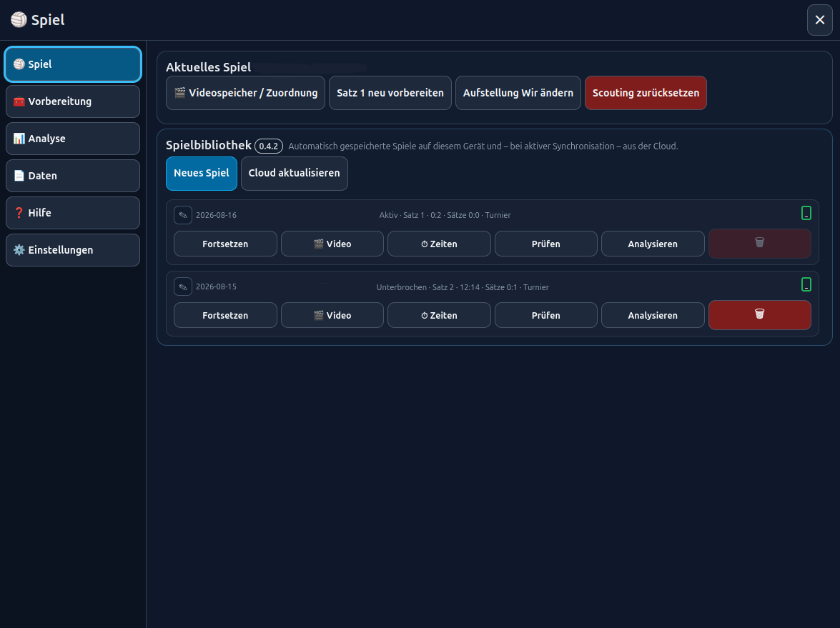Click the date text 2026-08-15

216,286
